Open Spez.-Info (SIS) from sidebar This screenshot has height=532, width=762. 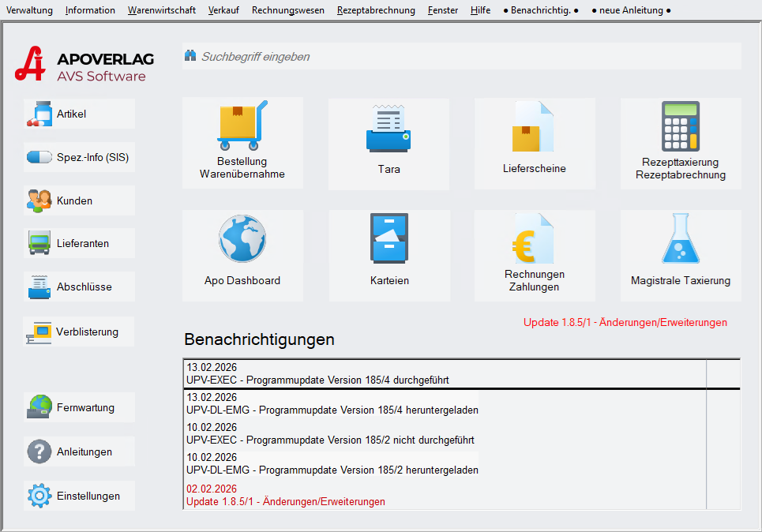coord(79,157)
